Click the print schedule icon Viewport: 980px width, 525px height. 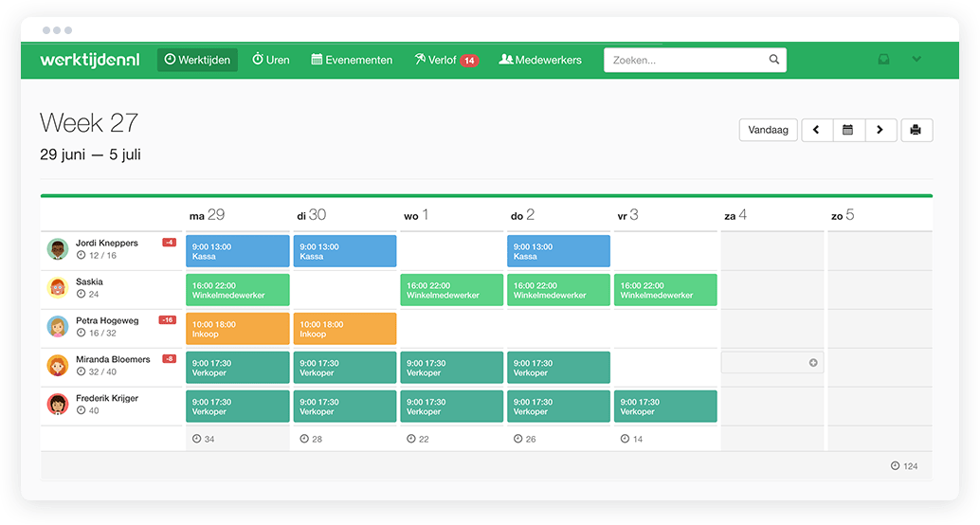point(916,130)
